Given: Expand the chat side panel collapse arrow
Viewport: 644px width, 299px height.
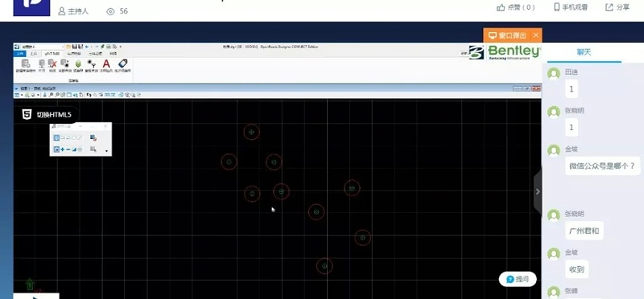Looking at the screenshot, I should coord(538,191).
